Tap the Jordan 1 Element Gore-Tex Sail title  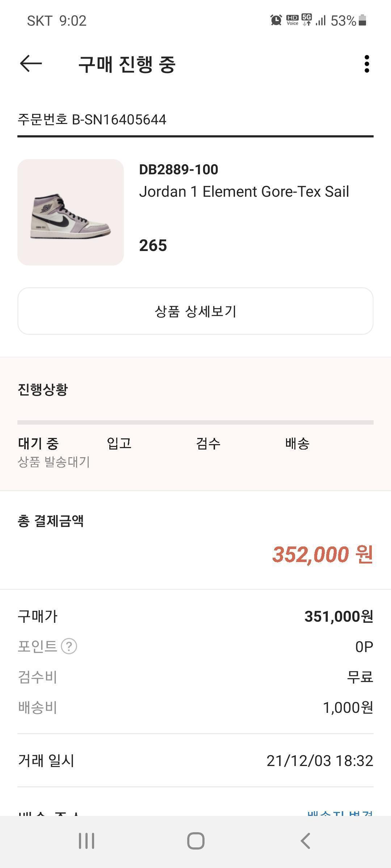point(244,192)
